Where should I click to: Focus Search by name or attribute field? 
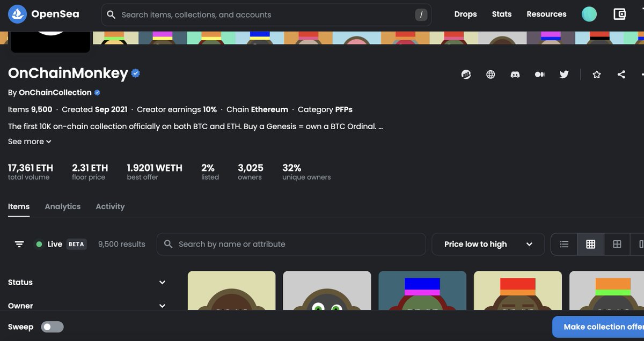pos(291,244)
